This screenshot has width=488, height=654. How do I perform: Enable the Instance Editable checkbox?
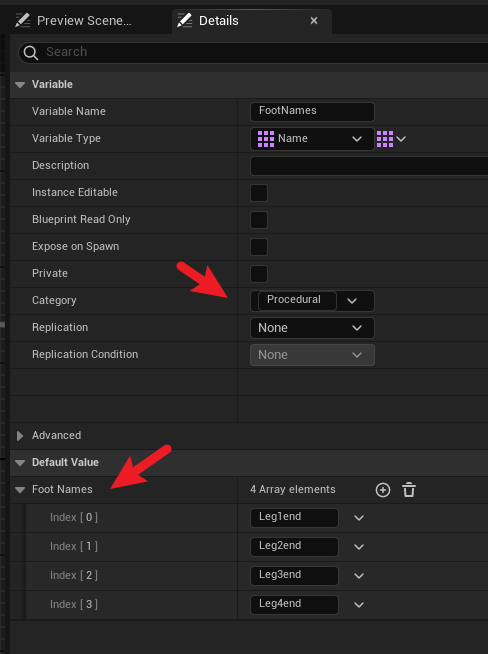point(259,193)
